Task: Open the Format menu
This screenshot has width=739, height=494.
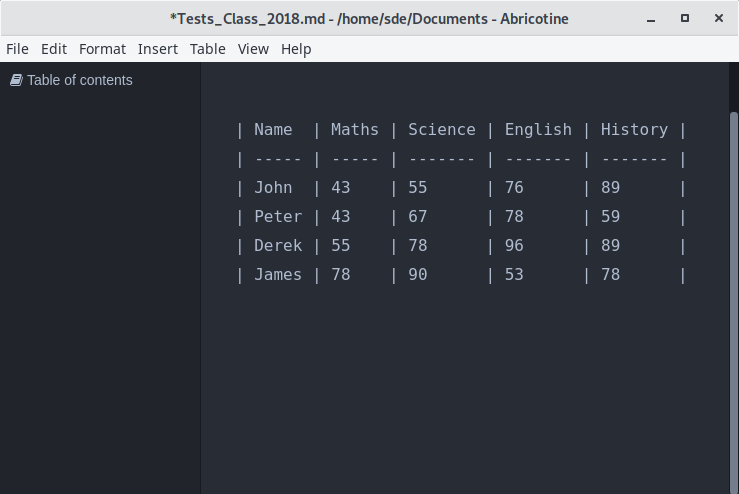Action: click(x=102, y=49)
